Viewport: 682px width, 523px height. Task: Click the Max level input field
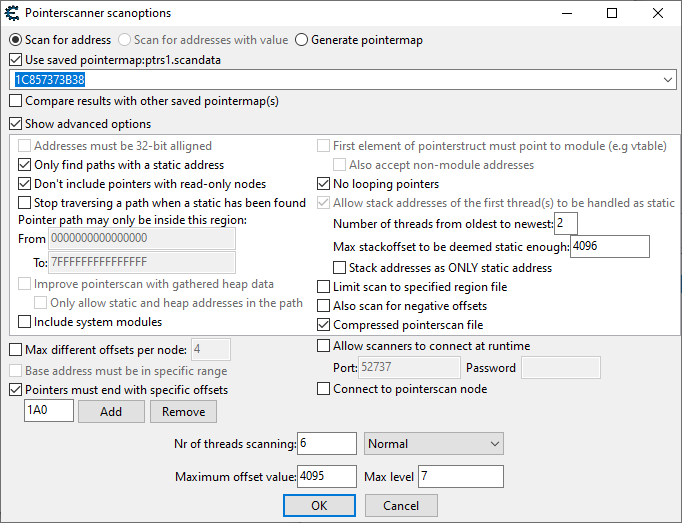tap(461, 476)
